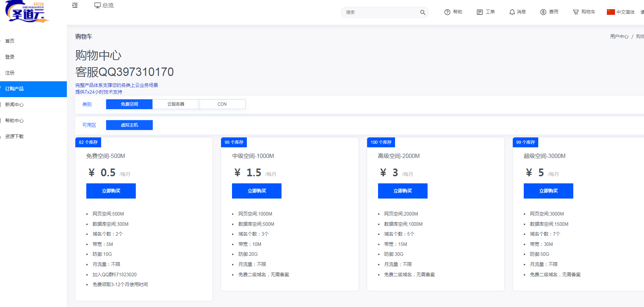The width and height of the screenshot is (644, 307).
Task: Switch to the CDN category tab
Action: (222, 104)
